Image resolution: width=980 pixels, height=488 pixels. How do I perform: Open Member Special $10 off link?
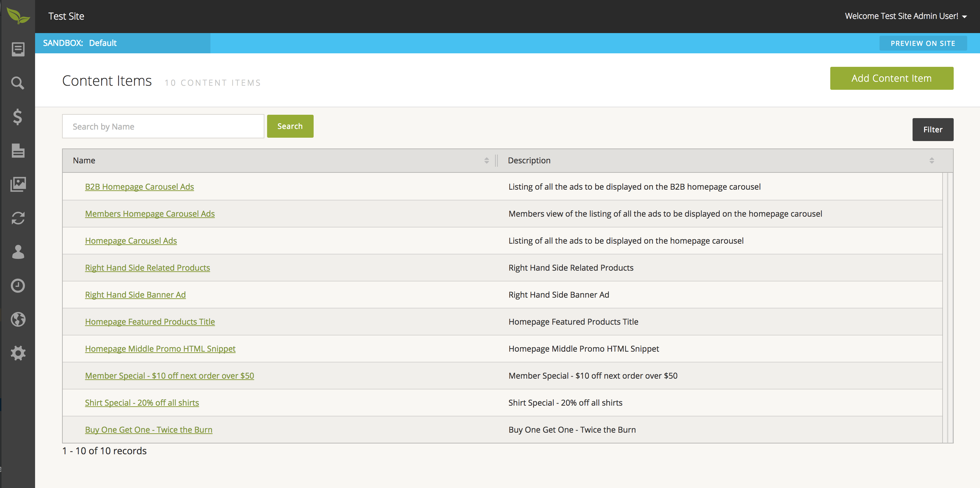(169, 376)
